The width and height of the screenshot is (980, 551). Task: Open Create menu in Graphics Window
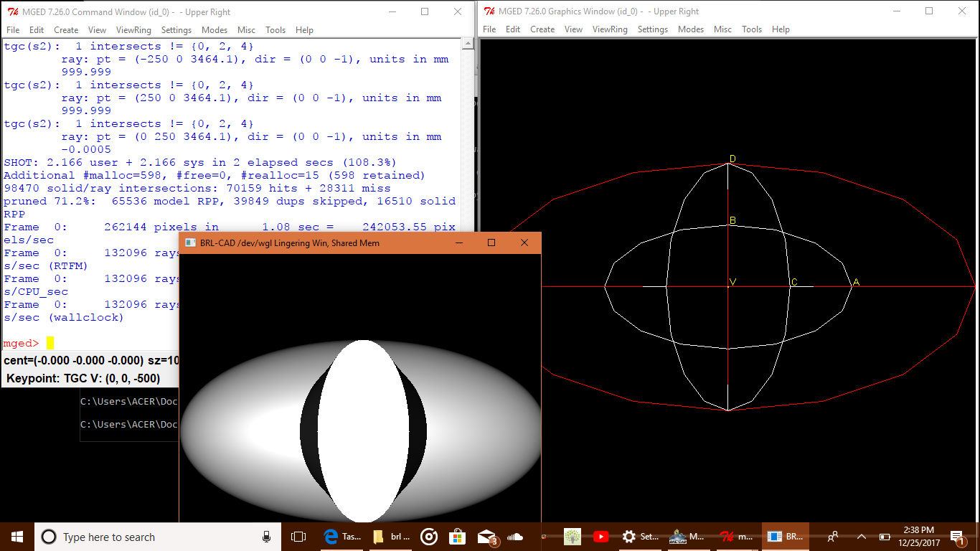[x=542, y=29]
